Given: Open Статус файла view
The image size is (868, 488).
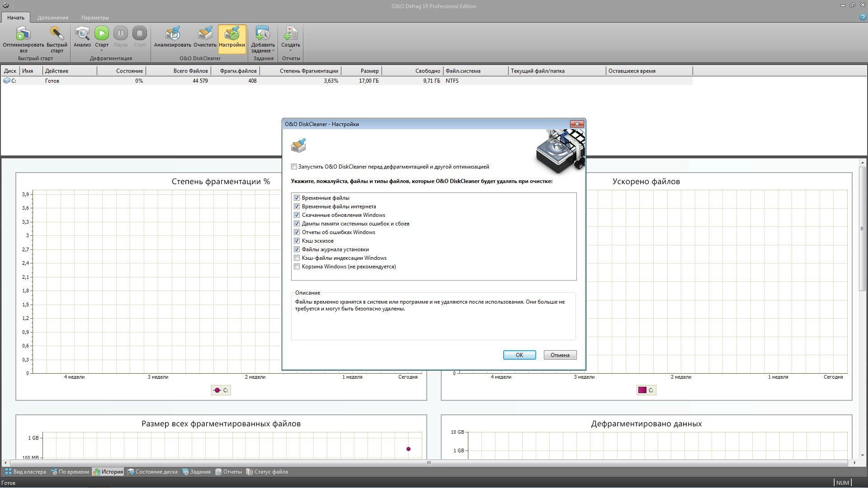Looking at the screenshot, I should [267, 472].
